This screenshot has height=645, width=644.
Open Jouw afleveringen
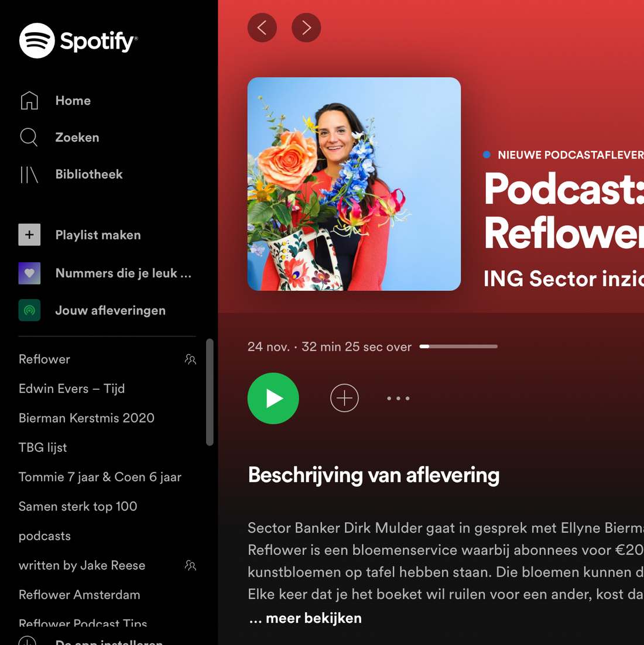click(x=110, y=310)
